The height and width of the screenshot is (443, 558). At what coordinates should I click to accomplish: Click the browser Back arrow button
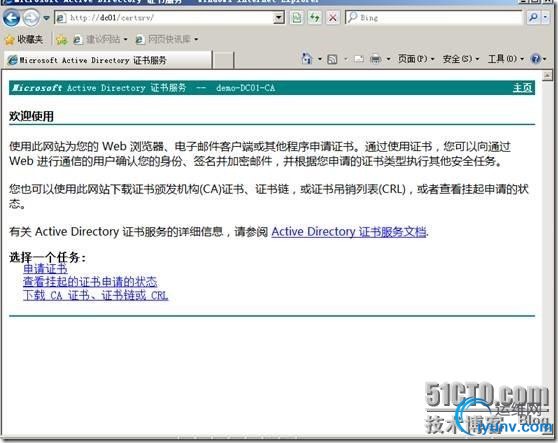[11, 18]
